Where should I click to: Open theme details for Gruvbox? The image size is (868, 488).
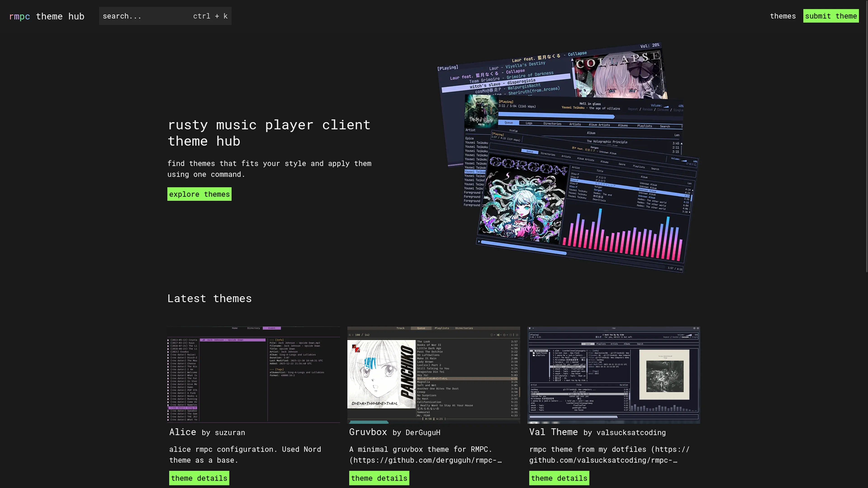[379, 478]
